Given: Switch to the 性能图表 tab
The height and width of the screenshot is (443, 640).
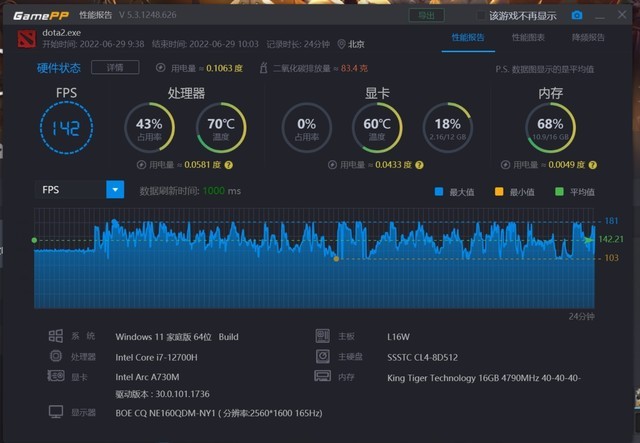Looking at the screenshot, I should [x=528, y=38].
